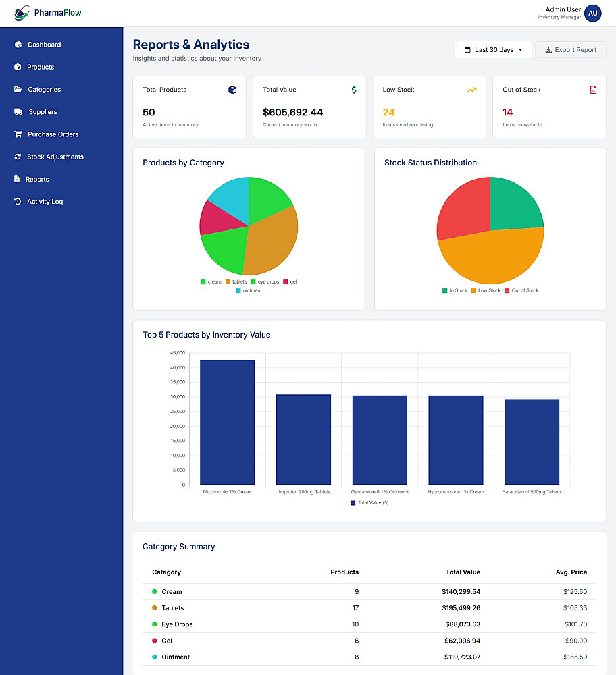This screenshot has width=616, height=675.
Task: Click the Admin User name label
Action: click(563, 9)
